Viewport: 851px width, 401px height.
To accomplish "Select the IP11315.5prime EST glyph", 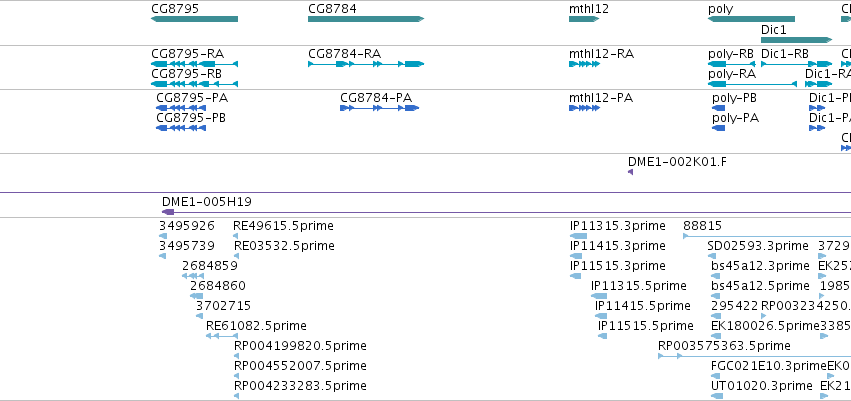I will pos(599,296).
